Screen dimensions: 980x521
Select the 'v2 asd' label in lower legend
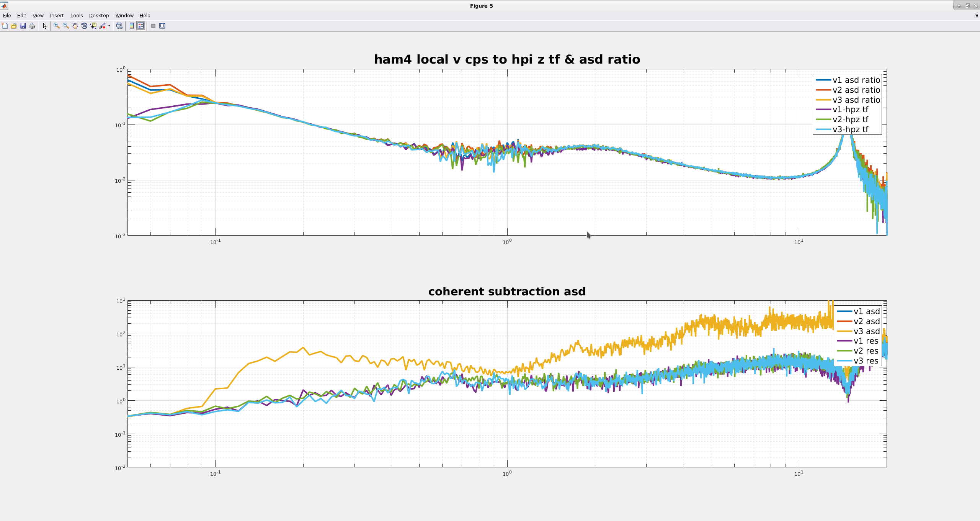(867, 321)
